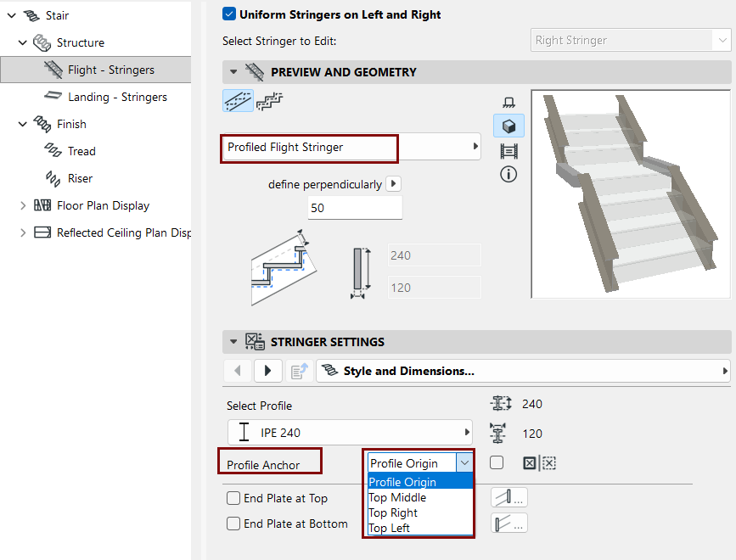Collapse the Stringer Settings panel
This screenshot has width=736, height=560.
pyautogui.click(x=233, y=342)
